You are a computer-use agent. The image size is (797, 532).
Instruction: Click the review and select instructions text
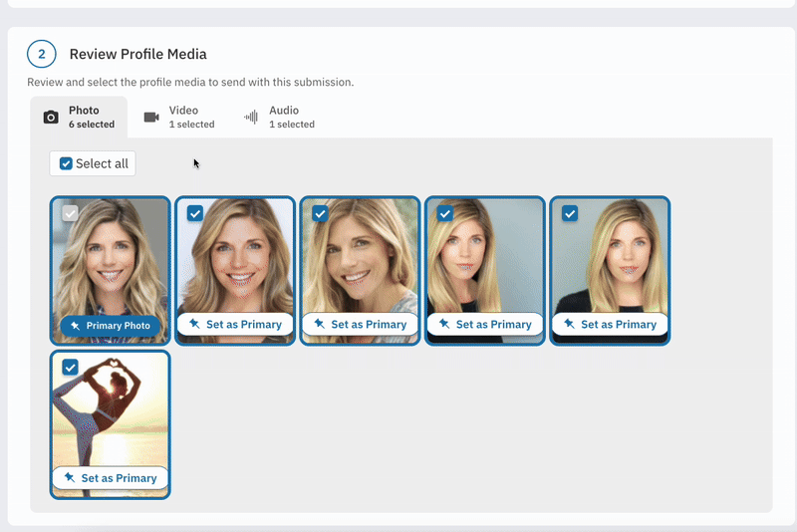click(190, 83)
